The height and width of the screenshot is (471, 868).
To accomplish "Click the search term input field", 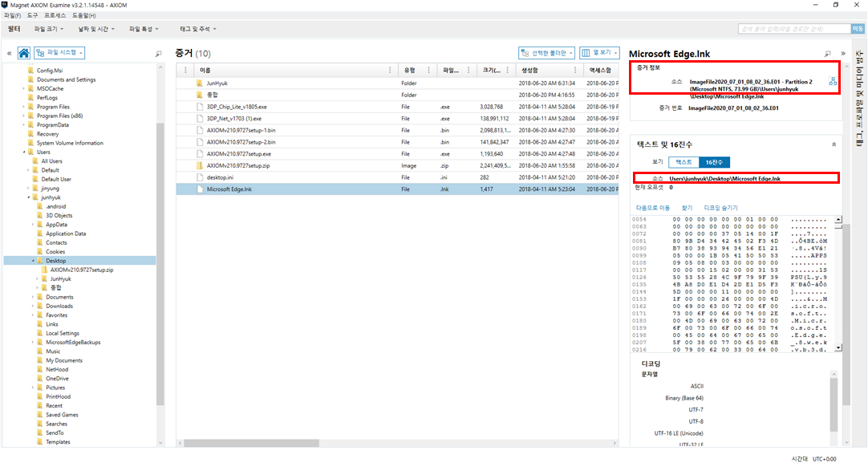I will (x=794, y=29).
